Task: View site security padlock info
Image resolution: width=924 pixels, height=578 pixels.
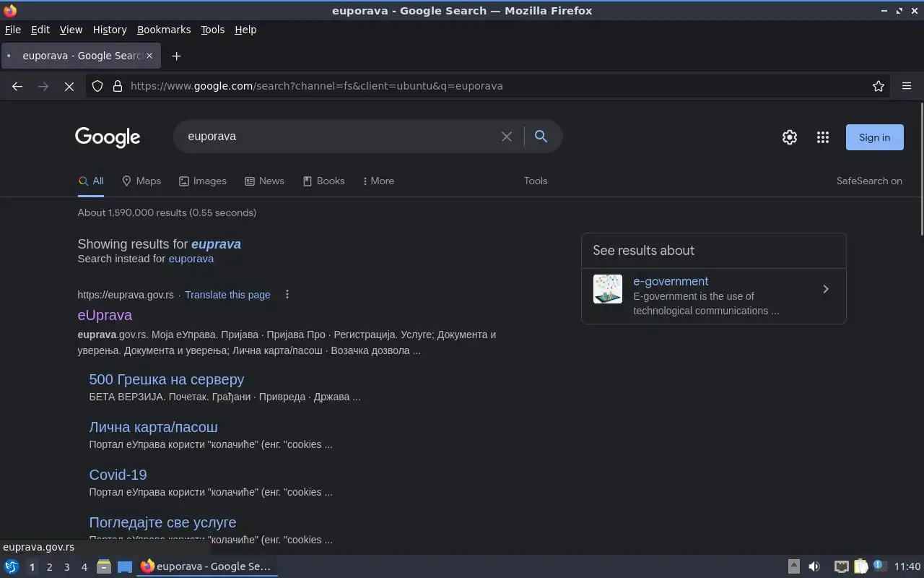Action: pos(118,86)
